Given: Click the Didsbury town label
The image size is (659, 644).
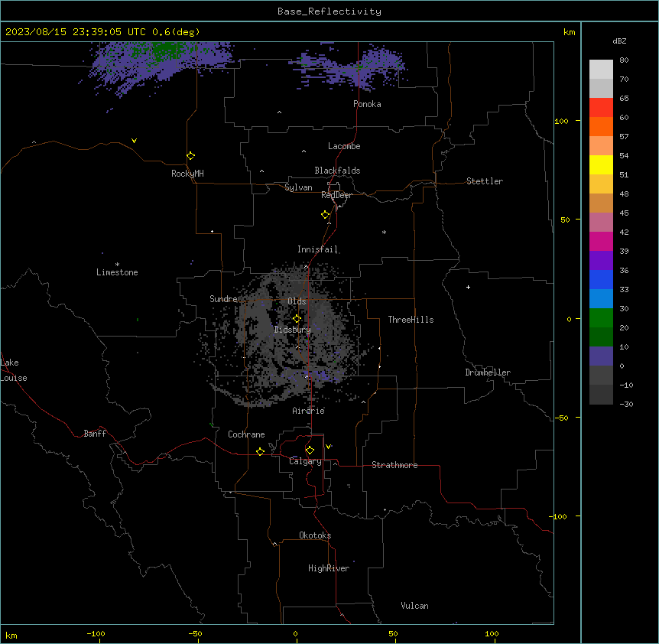Looking at the screenshot, I should click(293, 330).
